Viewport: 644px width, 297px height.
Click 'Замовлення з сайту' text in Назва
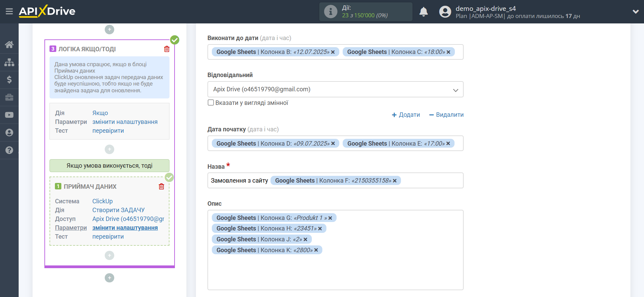[240, 181]
